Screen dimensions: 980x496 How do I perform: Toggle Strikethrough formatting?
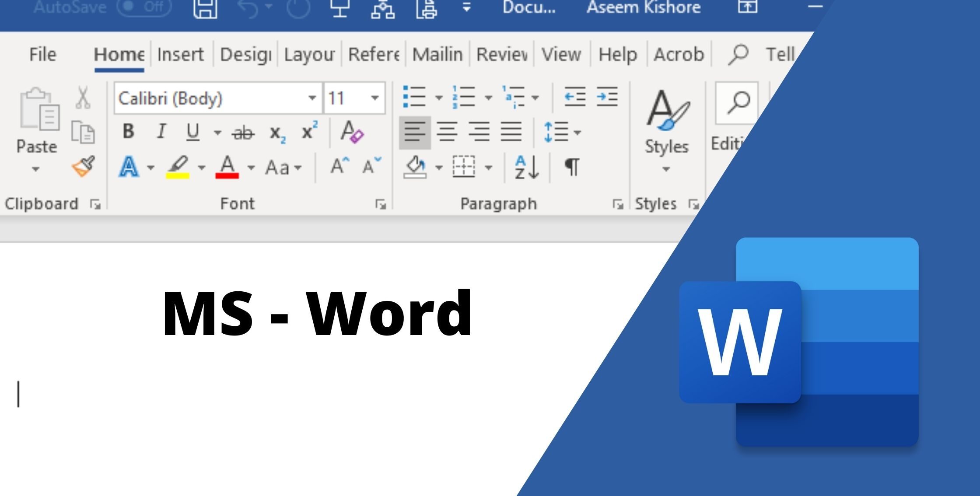tap(243, 132)
